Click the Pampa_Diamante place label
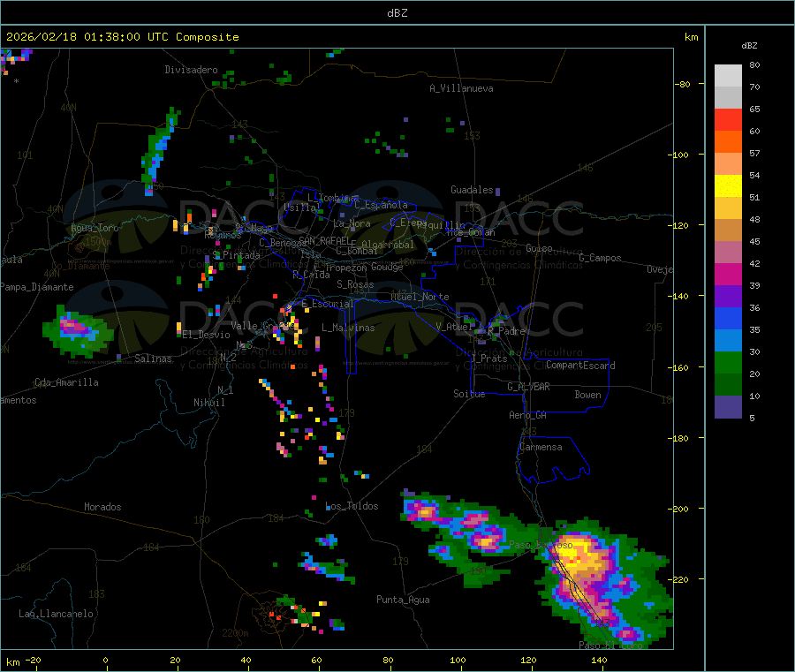The image size is (795, 672). pyautogui.click(x=37, y=287)
